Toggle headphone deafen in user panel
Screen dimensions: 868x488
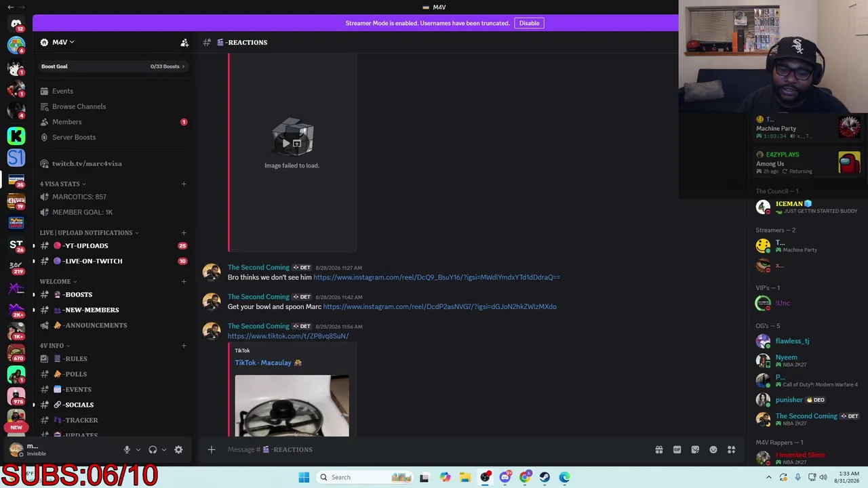click(x=153, y=449)
